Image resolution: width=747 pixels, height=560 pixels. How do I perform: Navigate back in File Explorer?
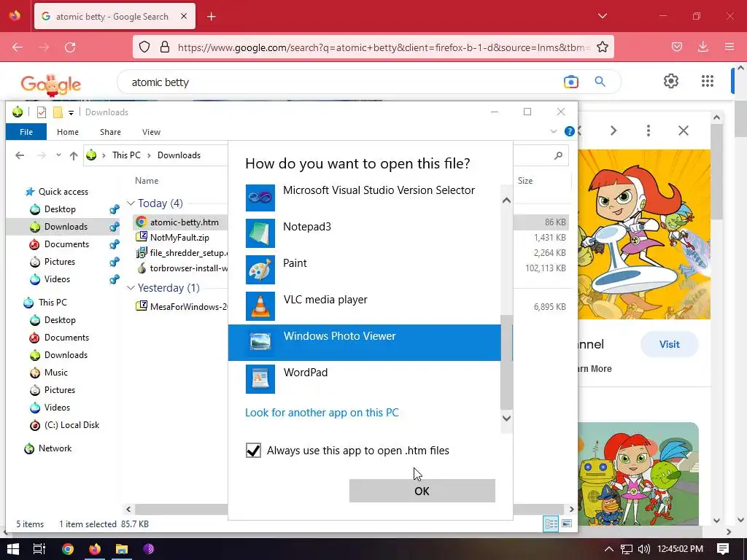(x=20, y=155)
